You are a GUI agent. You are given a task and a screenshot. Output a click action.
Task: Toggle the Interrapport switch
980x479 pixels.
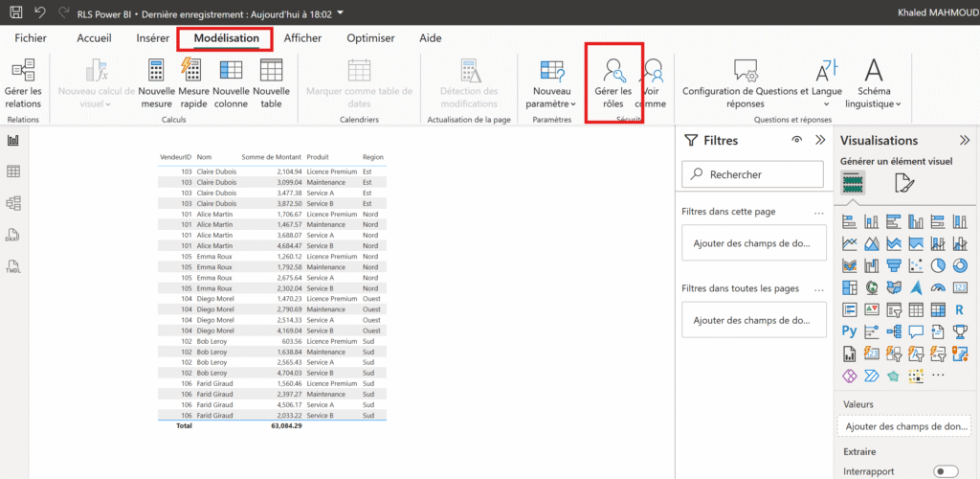[x=945, y=471]
